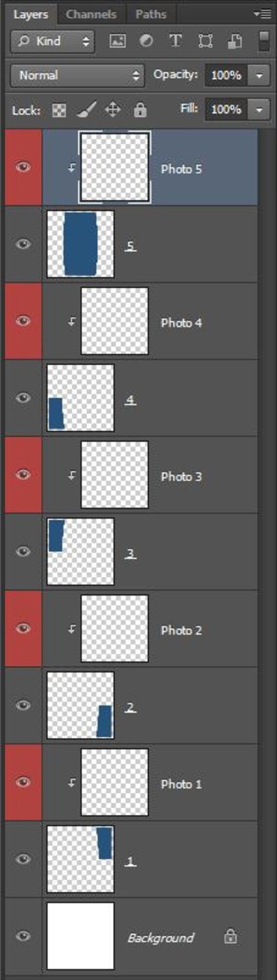The width and height of the screenshot is (277, 980).
Task: Expand the Opacity slider arrow
Action: point(260,75)
